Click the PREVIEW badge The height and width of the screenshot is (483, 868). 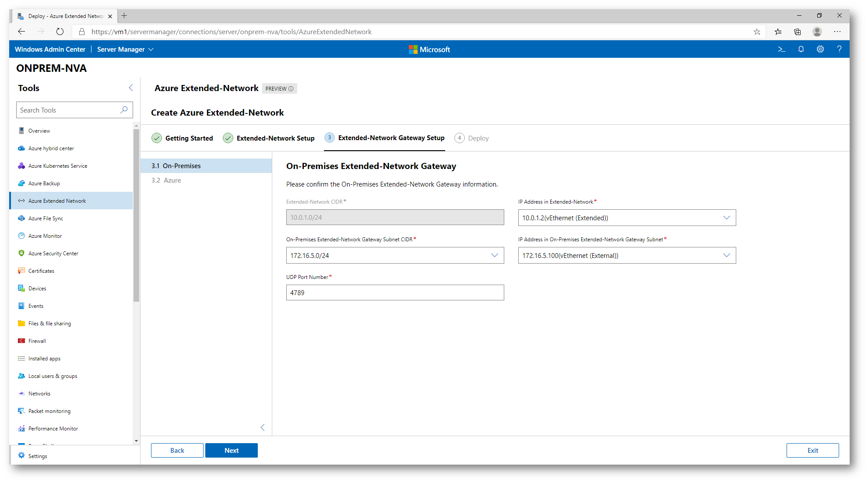tap(279, 88)
